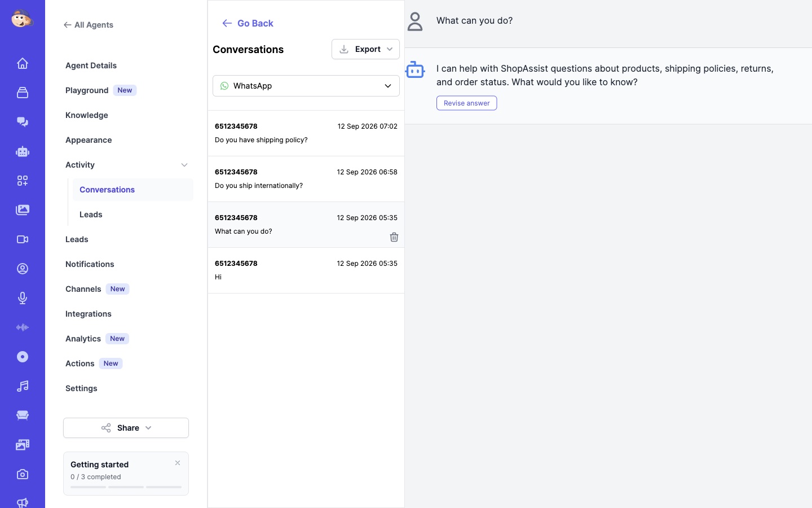This screenshot has width=812, height=508.
Task: Open the 'Do you have shipping policy?' conversation
Action: coord(306,133)
